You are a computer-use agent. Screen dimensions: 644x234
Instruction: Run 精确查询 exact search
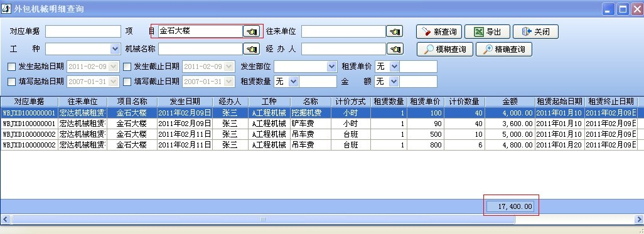[x=504, y=50]
